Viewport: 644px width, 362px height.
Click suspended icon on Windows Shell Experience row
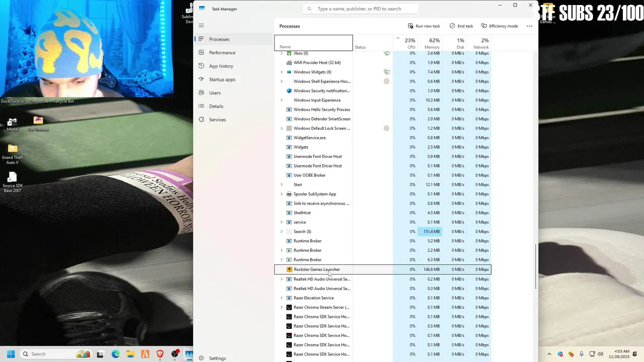point(386,81)
